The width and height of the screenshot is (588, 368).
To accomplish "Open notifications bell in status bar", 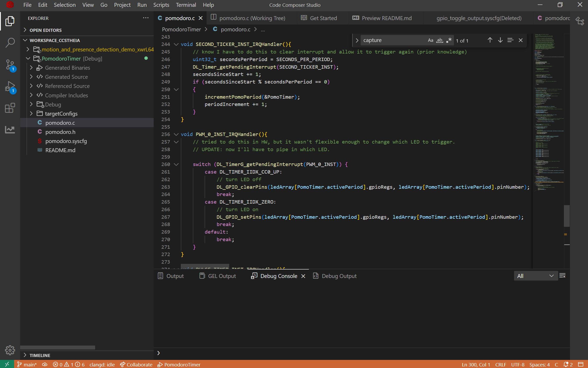I will pyautogui.click(x=568, y=364).
